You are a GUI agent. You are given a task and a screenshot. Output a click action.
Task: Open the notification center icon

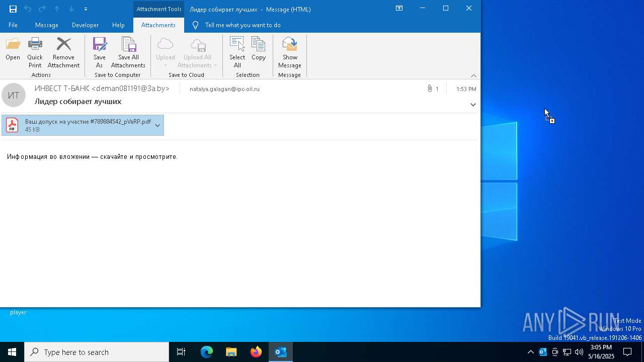(x=627, y=352)
